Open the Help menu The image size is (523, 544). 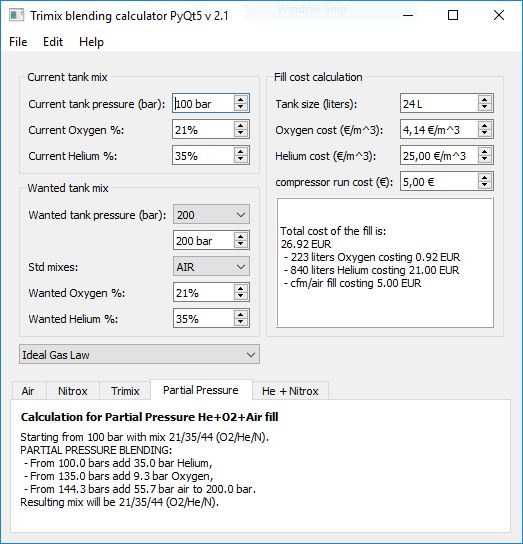[x=91, y=42]
